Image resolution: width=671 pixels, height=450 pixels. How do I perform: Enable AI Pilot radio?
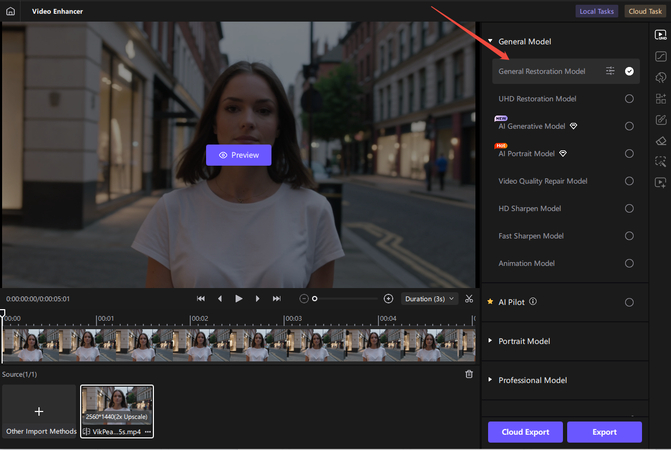(x=629, y=302)
